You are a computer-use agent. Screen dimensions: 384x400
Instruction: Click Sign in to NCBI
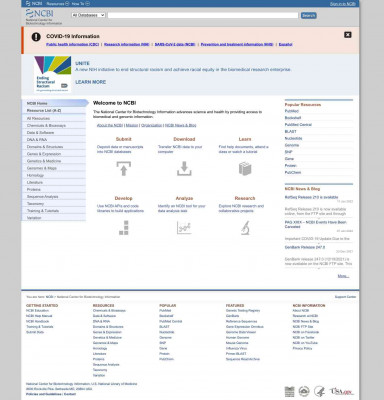343,4
